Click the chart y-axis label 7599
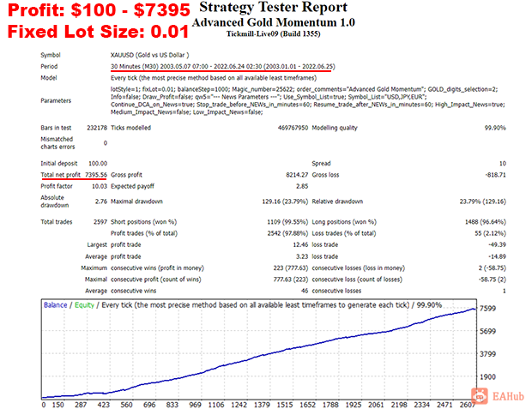Viewport: 532px width, 409px height. [x=487, y=309]
